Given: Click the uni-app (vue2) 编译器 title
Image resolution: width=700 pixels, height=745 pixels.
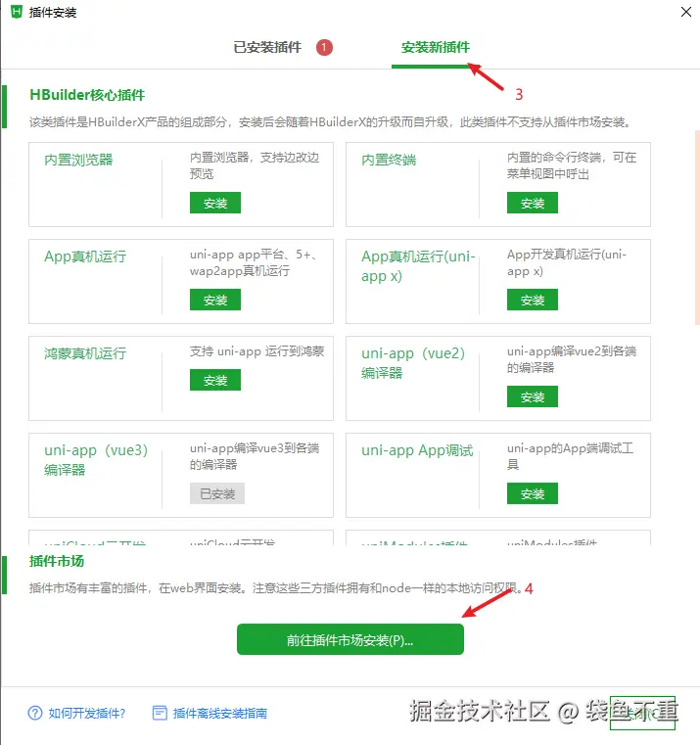Looking at the screenshot, I should [413, 363].
